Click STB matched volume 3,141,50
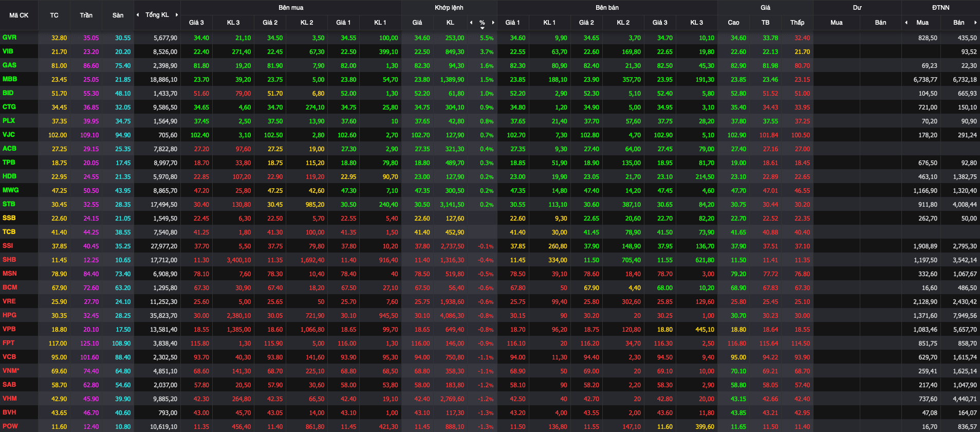 (x=452, y=205)
